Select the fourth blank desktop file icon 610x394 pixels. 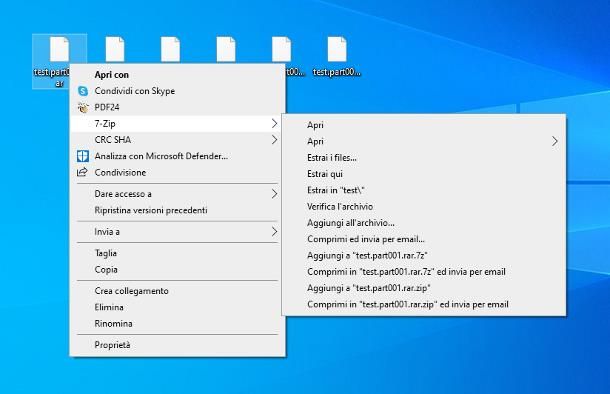point(226,49)
